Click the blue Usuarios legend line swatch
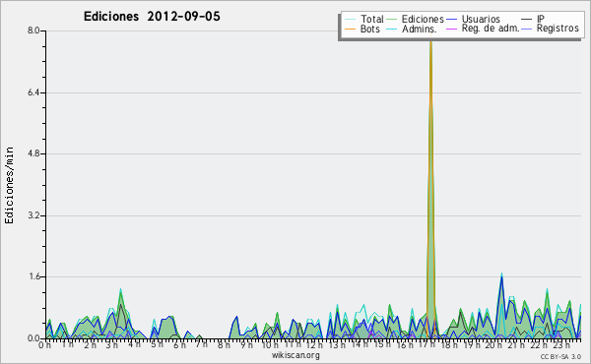This screenshot has height=364, width=591. point(451,20)
